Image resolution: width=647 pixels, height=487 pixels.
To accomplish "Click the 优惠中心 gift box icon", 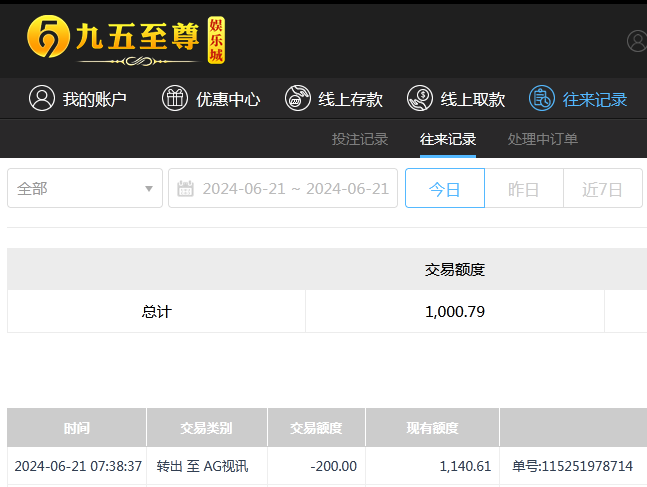I will 175,98.
